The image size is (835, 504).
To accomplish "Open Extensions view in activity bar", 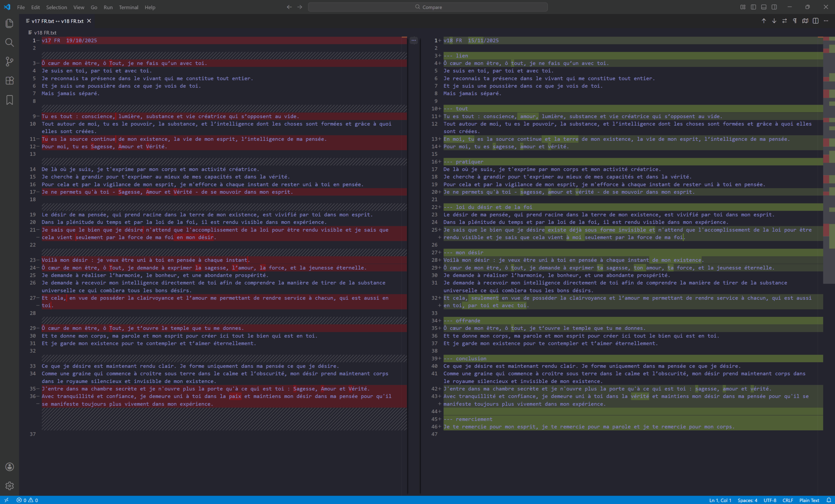I will click(x=9, y=81).
